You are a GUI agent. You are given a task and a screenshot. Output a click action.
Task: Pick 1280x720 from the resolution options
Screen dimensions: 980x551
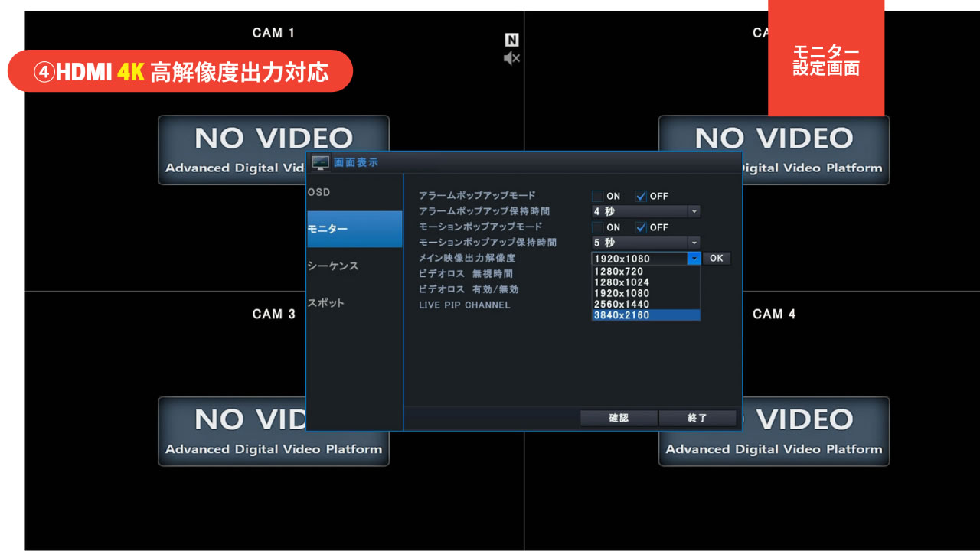pyautogui.click(x=645, y=271)
